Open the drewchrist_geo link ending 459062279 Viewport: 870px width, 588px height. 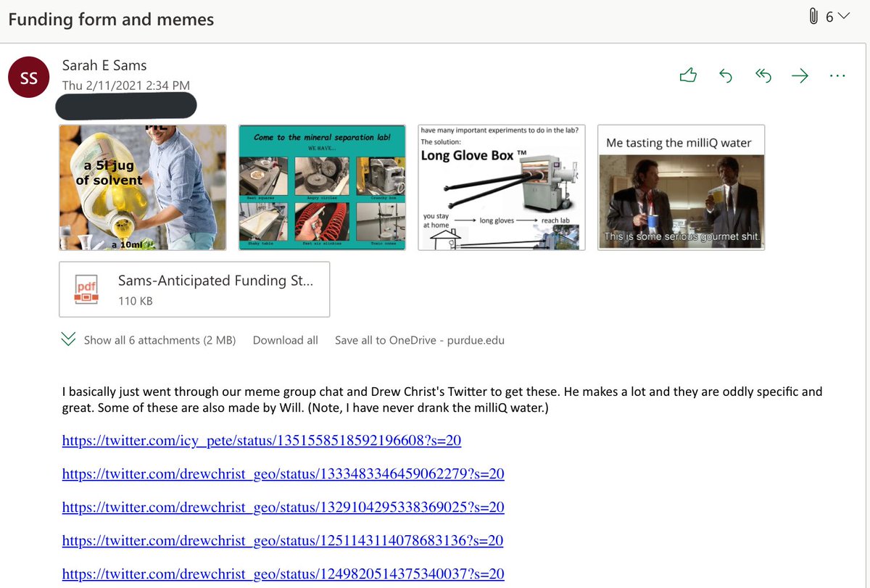click(283, 473)
